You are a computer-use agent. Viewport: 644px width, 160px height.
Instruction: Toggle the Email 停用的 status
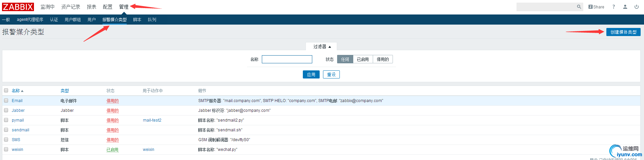[113, 101]
